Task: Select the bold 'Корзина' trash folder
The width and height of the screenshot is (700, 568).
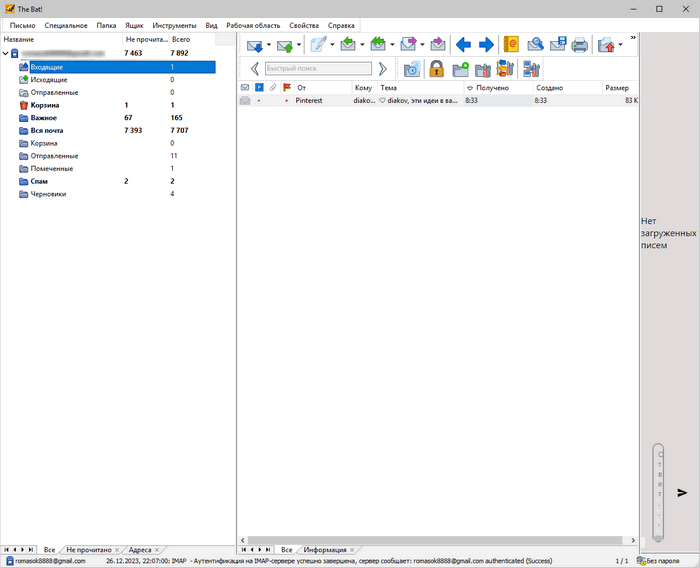Action: [45, 105]
